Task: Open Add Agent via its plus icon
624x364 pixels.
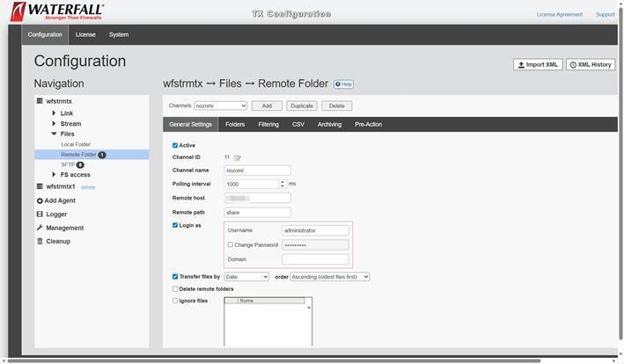Action: (40, 200)
